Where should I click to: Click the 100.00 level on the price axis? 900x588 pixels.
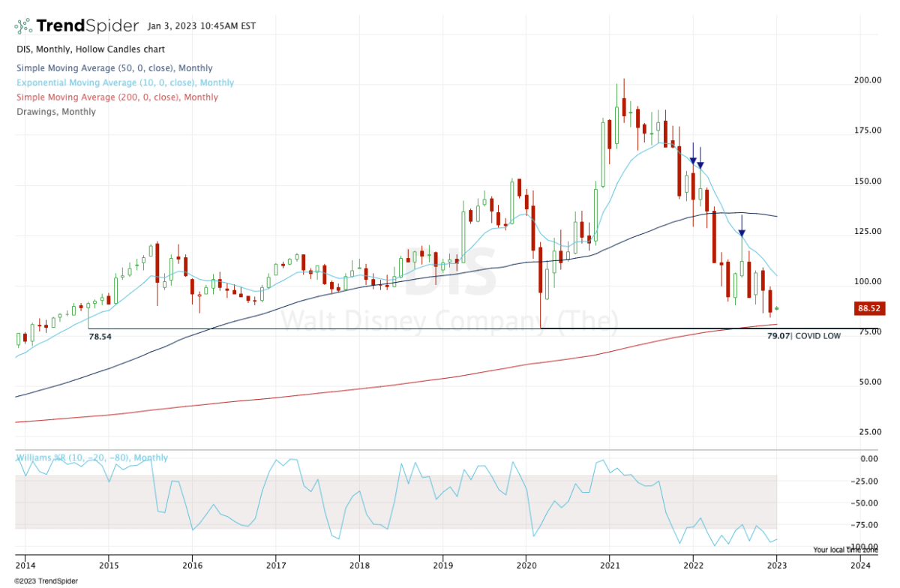867,282
